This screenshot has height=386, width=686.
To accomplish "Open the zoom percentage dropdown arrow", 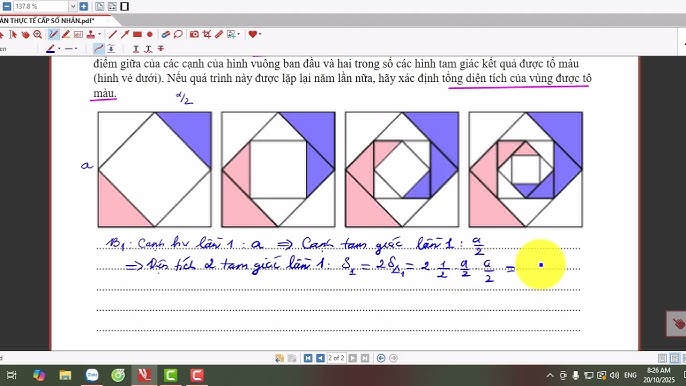I will coord(73,7).
